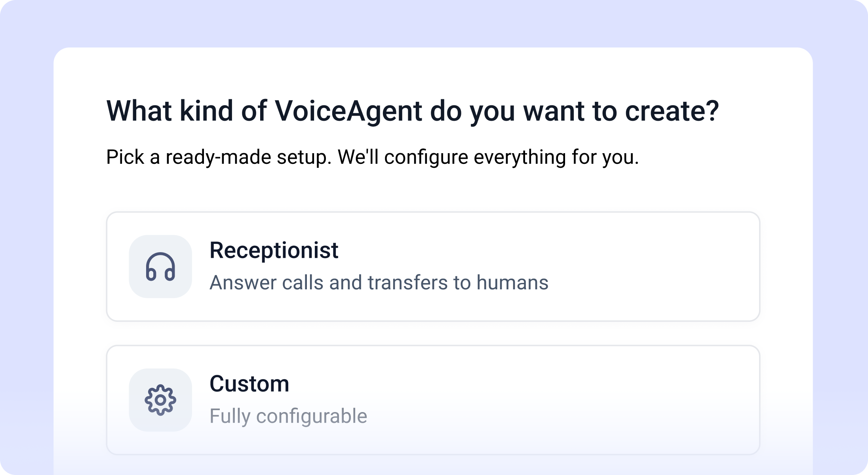The image size is (868, 475).
Task: Click the "Pick a ready-made setup" subtitle
Action: (218, 157)
